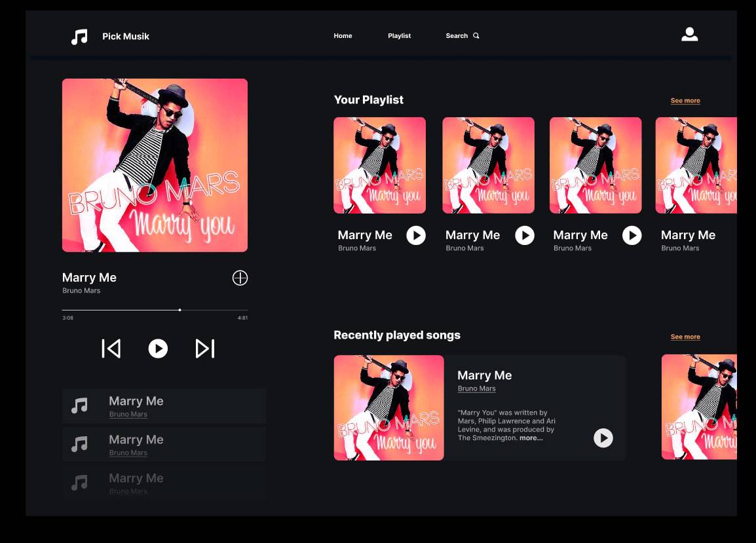Viewport: 756px width, 543px height.
Task: Go to the Home nav item
Action: point(343,35)
